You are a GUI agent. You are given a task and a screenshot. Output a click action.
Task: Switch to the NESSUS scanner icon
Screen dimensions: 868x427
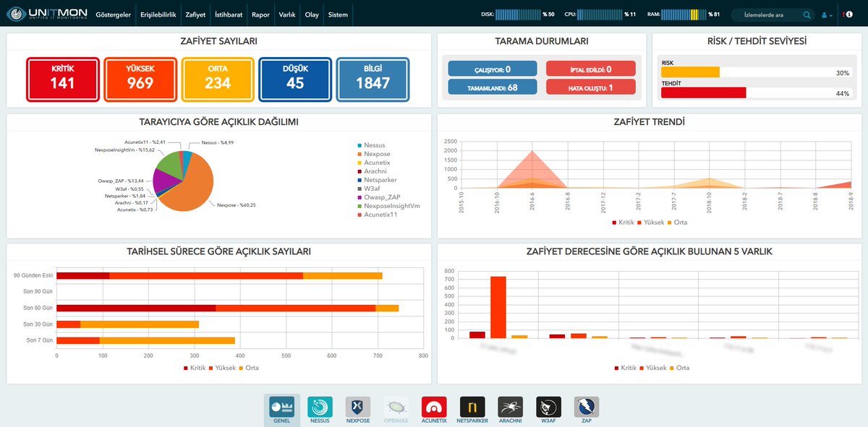click(320, 410)
